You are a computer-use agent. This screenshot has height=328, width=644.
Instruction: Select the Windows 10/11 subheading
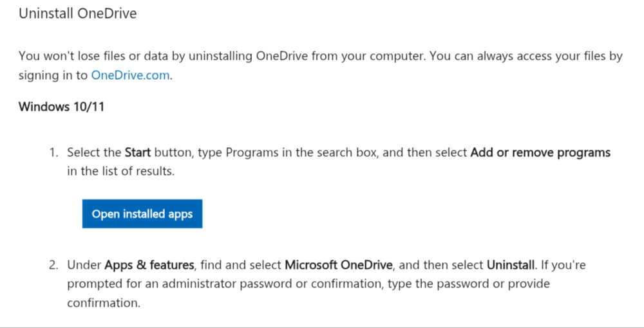62,107
